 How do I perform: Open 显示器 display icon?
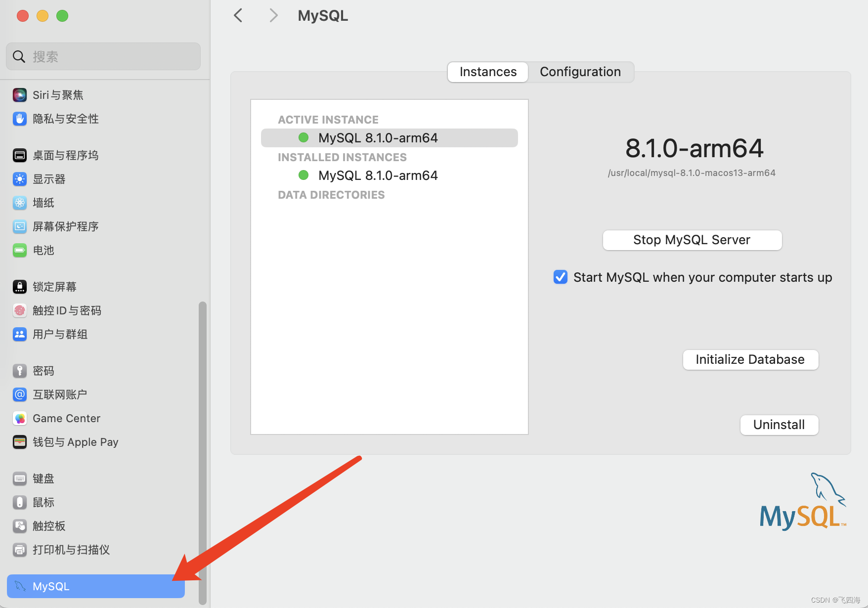pyautogui.click(x=20, y=179)
